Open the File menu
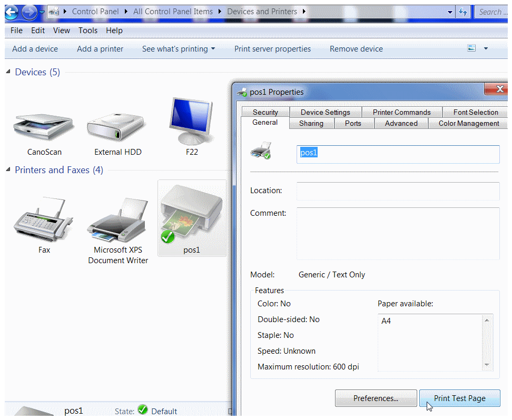 16,31
